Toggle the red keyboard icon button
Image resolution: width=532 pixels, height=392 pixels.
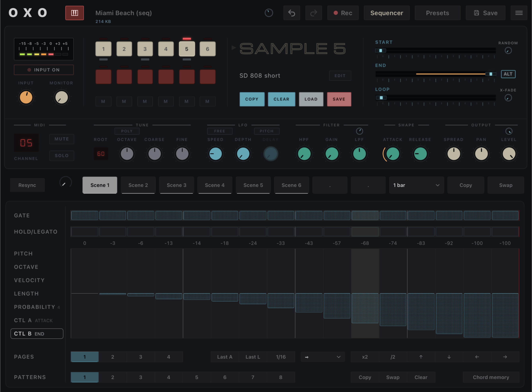(75, 13)
